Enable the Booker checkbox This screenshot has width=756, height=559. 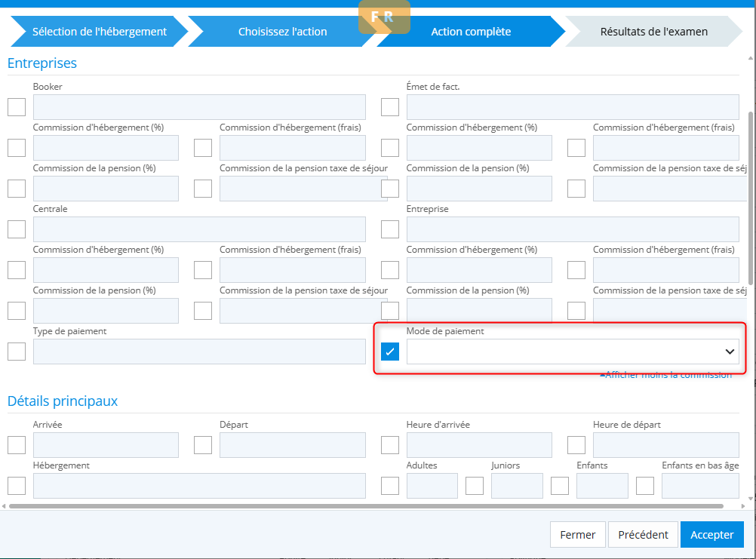coord(17,107)
